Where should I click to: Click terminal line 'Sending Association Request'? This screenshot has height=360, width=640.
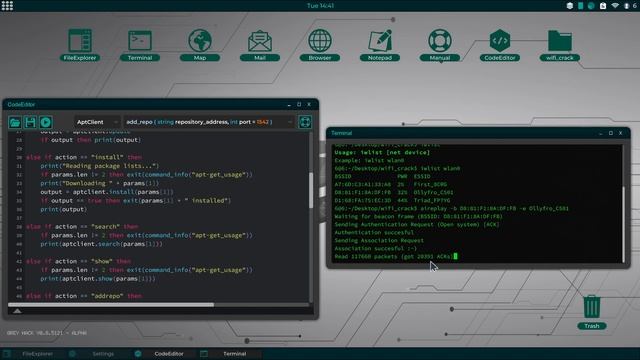tap(379, 240)
